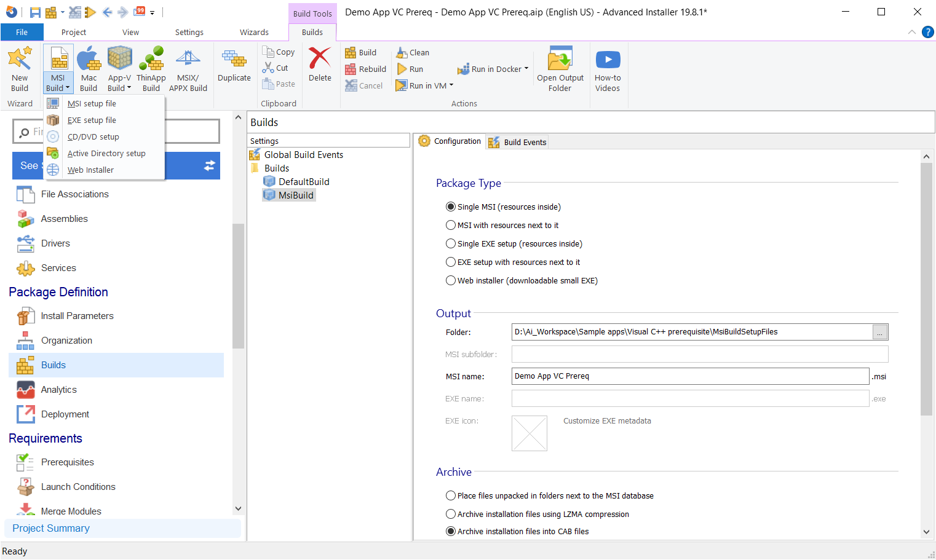
Task: Open quick access toolbar customize arrow
Action: pyautogui.click(x=152, y=13)
